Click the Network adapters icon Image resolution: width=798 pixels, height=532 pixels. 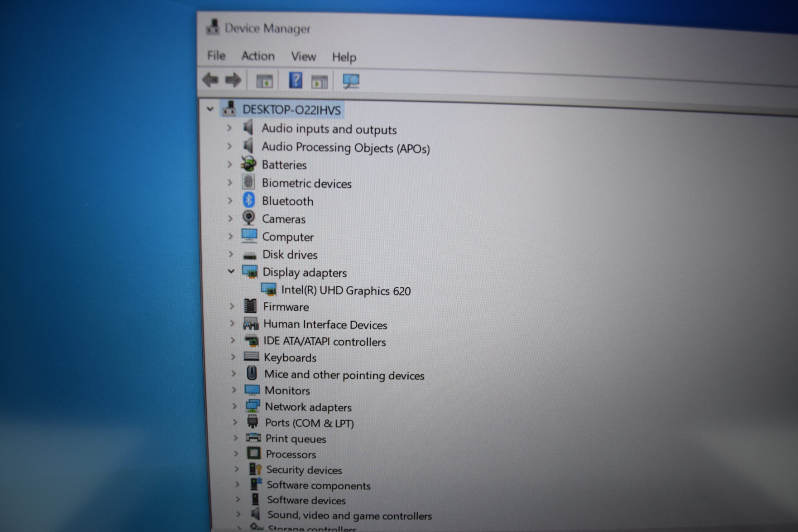253,406
